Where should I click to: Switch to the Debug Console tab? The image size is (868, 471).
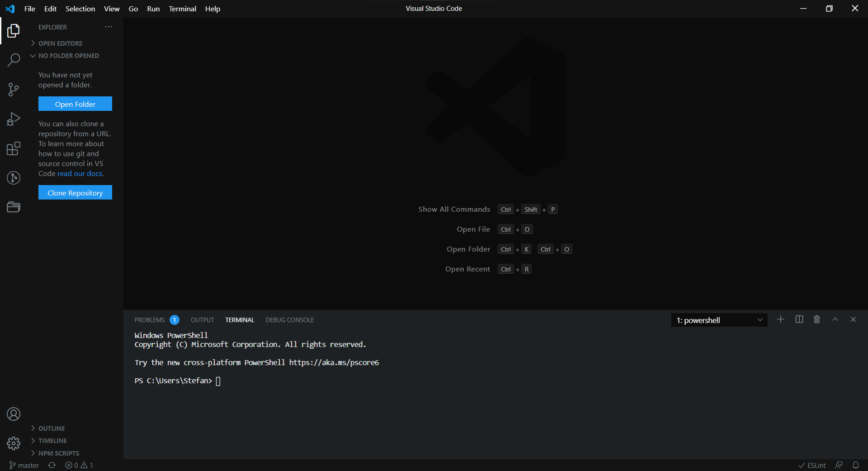coord(290,320)
